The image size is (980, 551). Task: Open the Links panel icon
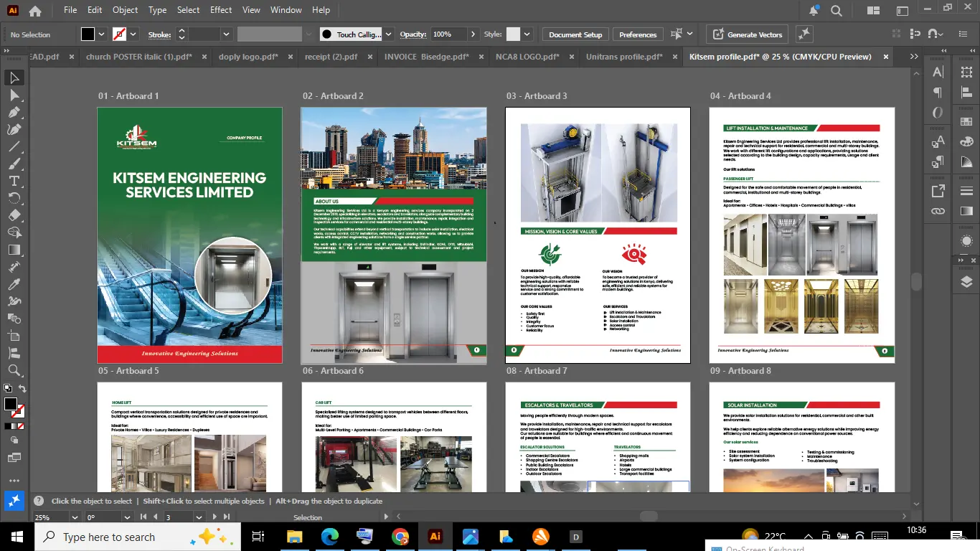click(938, 211)
